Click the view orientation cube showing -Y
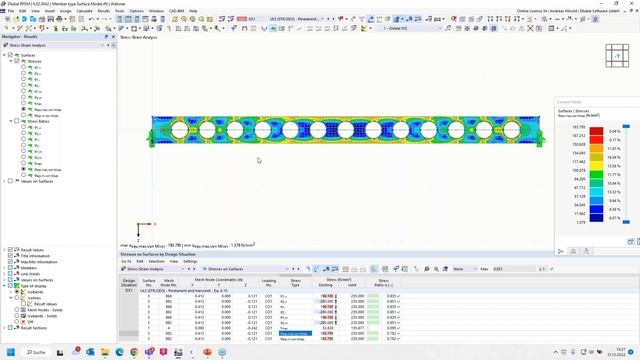This screenshot has height=360, width=640. (617, 56)
